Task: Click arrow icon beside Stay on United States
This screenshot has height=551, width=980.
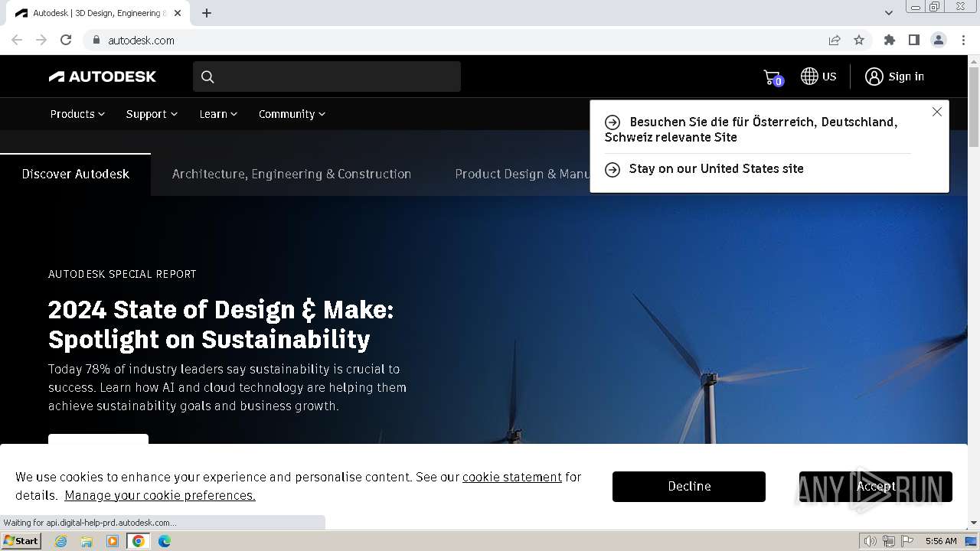Action: (612, 170)
